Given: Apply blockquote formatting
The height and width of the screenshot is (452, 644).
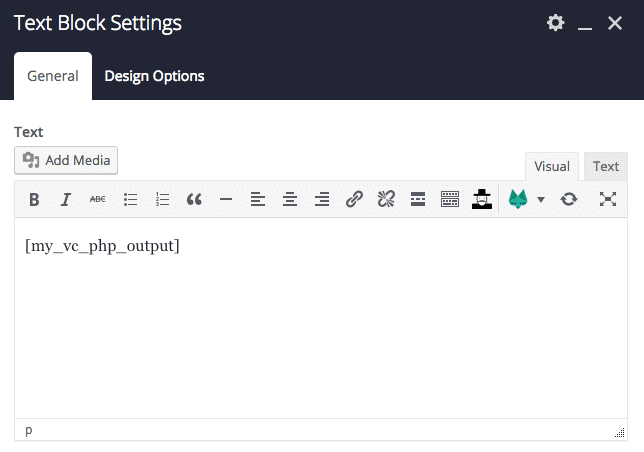Looking at the screenshot, I should tap(194, 200).
